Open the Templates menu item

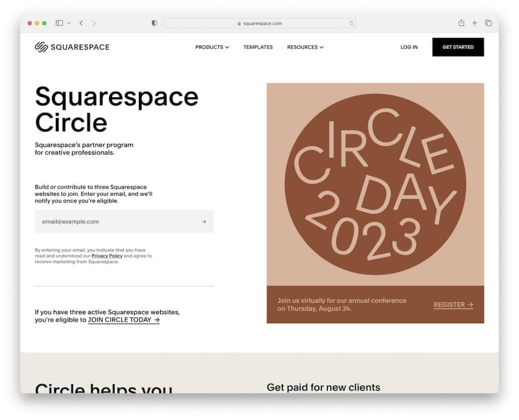coord(258,47)
